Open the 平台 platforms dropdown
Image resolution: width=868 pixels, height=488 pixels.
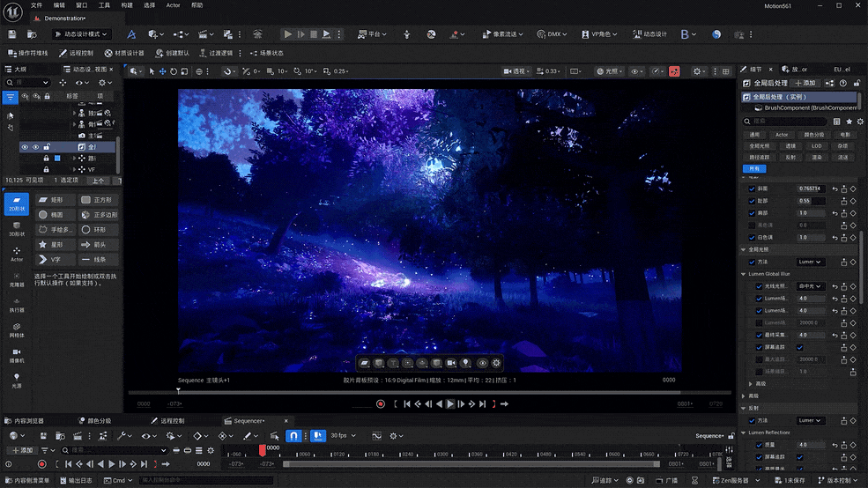[x=372, y=34]
